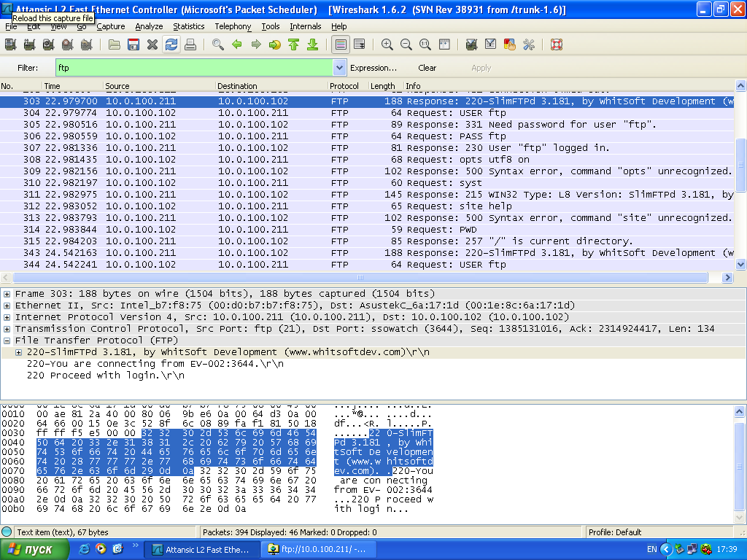Edit display filters icon
Image resolution: width=747 pixels, height=560 pixels.
(x=491, y=44)
